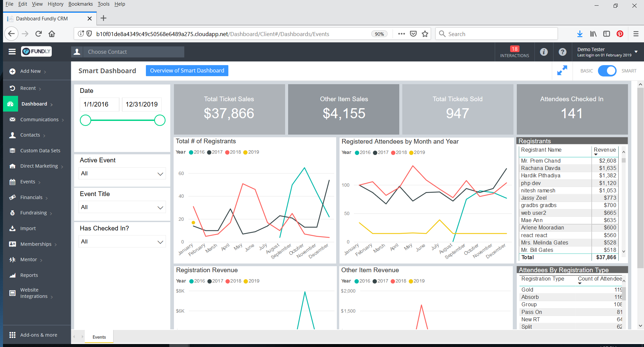
Task: Open Add-ons & more grid icon
Action: pos(12,335)
